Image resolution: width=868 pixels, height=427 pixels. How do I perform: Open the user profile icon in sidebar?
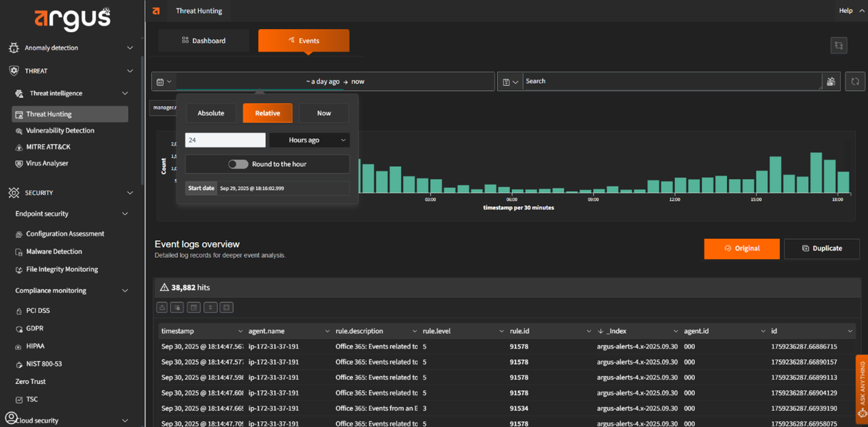click(11, 417)
